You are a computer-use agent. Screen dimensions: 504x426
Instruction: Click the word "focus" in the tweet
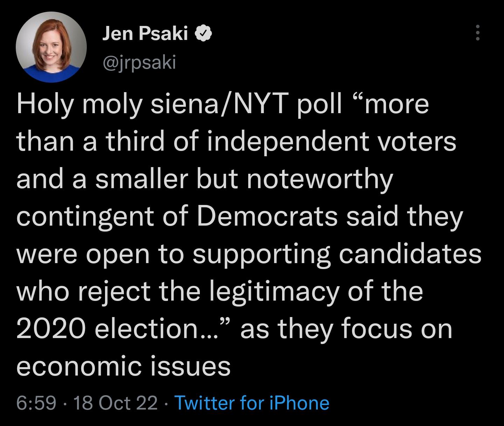[377, 329]
